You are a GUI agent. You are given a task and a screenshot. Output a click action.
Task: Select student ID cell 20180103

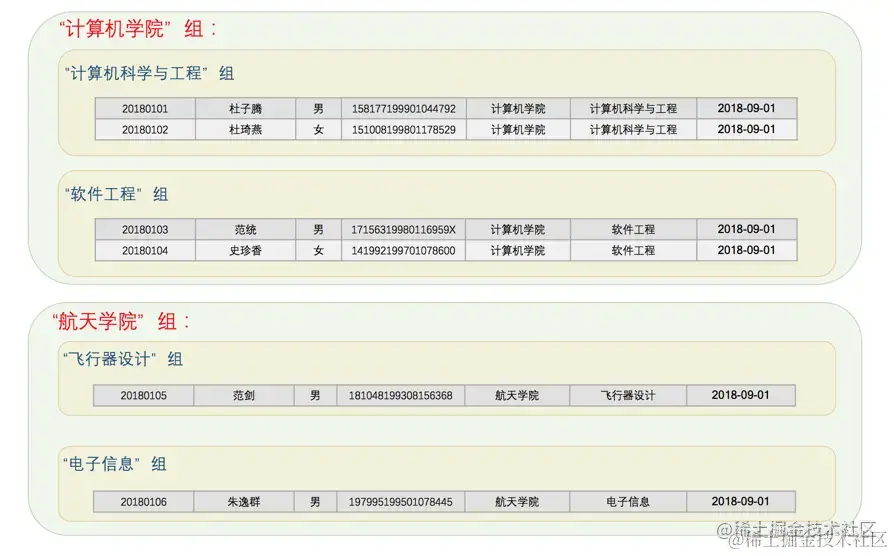click(145, 229)
